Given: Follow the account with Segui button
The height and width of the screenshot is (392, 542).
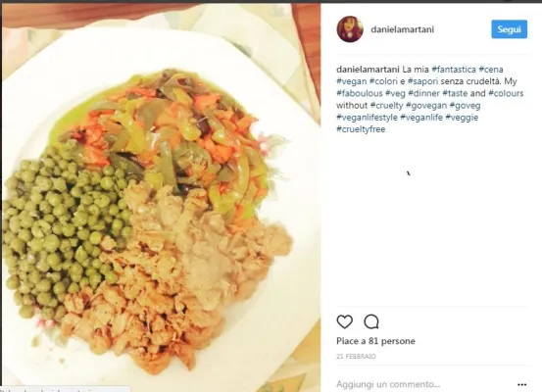Looking at the screenshot, I should coord(509,29).
